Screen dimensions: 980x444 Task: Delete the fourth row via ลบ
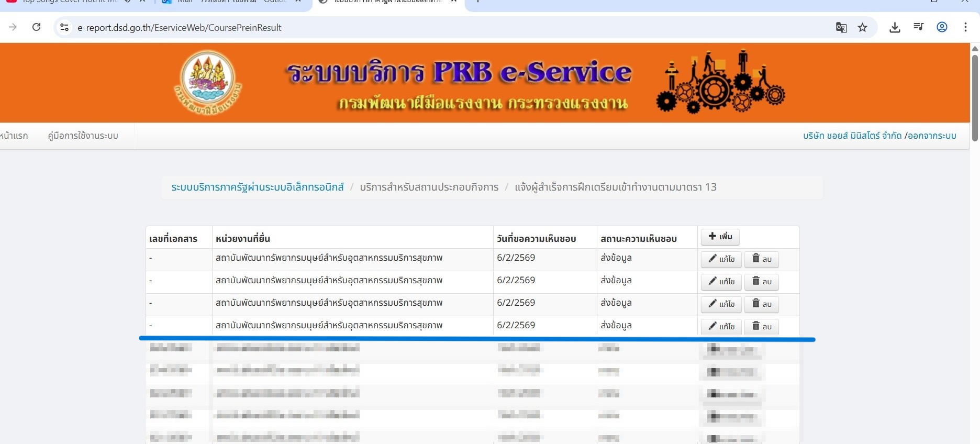click(x=761, y=327)
